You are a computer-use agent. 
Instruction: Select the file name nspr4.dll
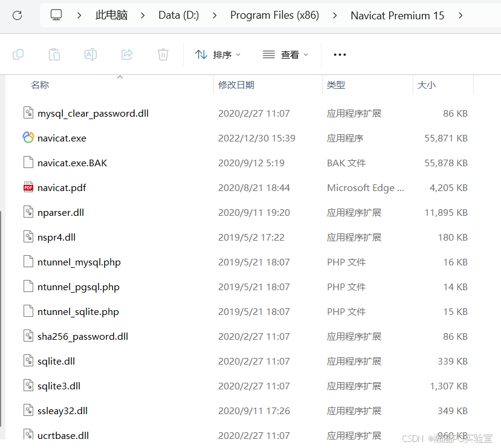57,238
